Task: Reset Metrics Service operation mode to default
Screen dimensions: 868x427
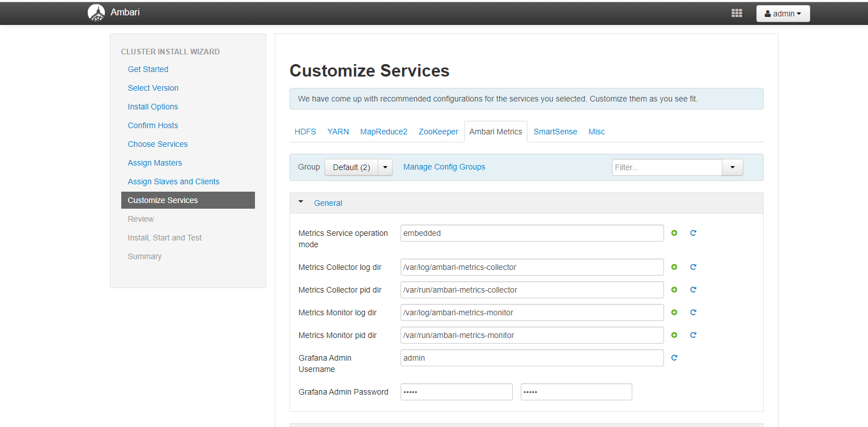Action: pyautogui.click(x=693, y=233)
